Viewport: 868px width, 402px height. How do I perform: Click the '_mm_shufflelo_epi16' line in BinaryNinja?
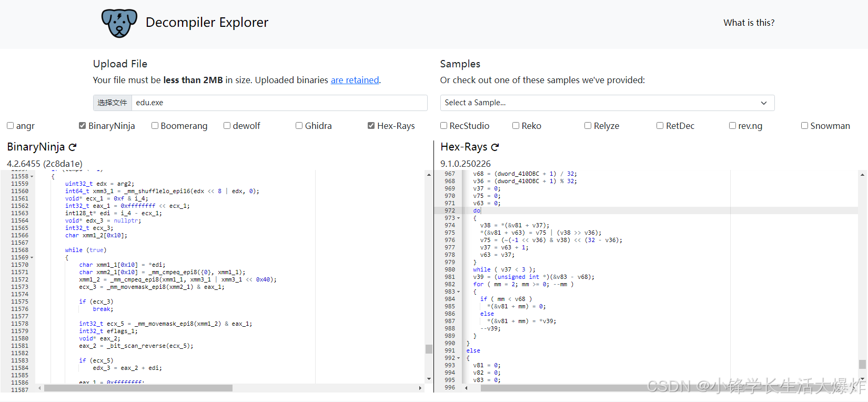tap(162, 192)
